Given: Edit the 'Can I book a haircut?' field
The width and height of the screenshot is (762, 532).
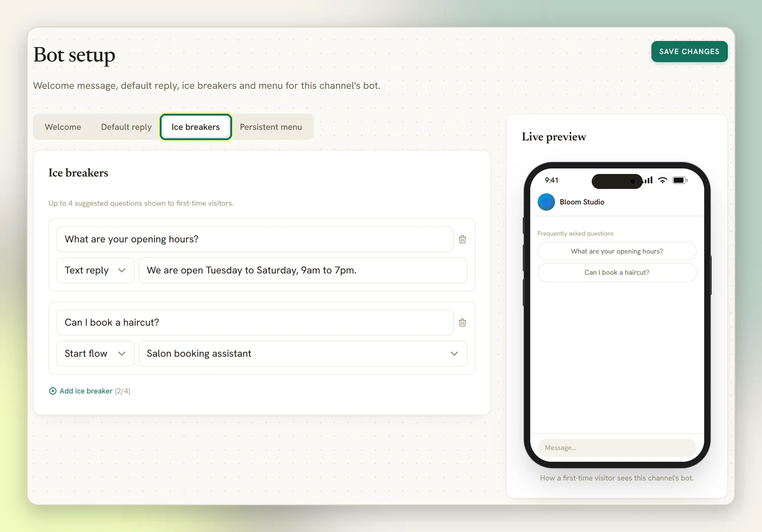Looking at the screenshot, I should [255, 322].
